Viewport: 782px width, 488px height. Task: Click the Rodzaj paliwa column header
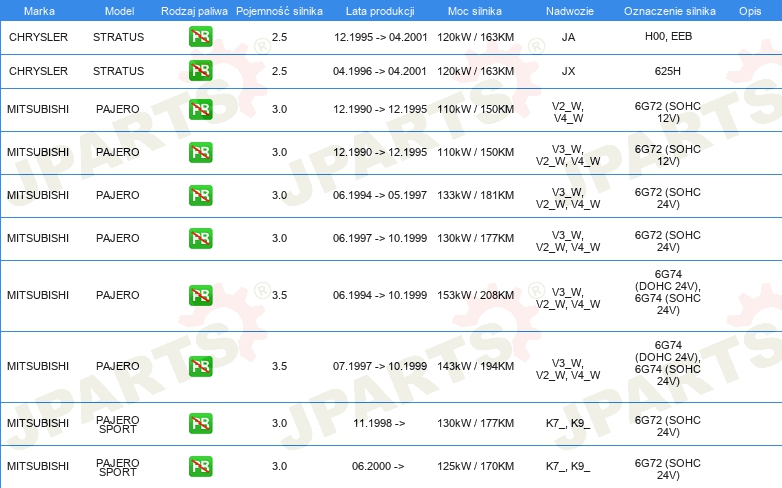click(194, 11)
